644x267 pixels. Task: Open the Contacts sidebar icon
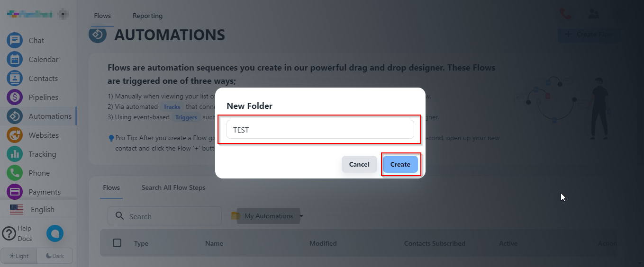tap(15, 78)
